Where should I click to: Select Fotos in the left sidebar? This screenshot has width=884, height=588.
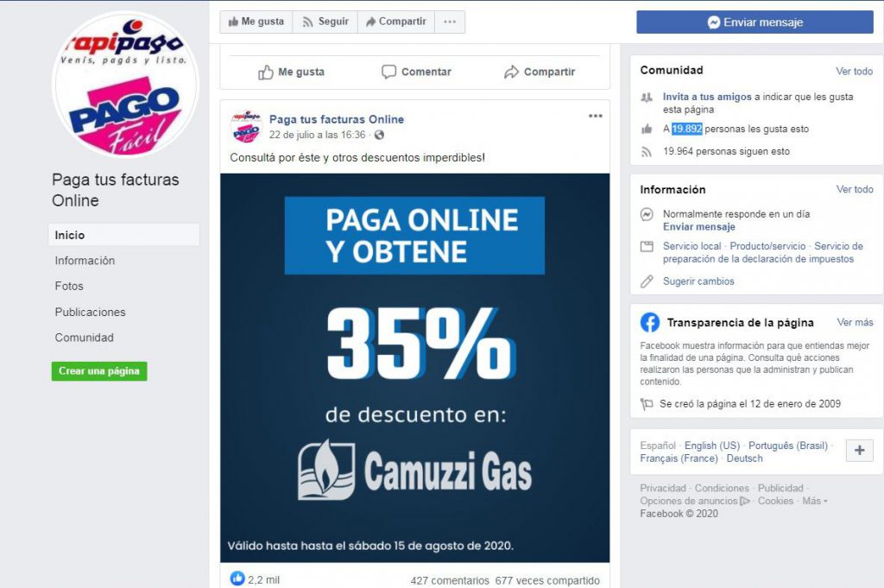(x=69, y=286)
